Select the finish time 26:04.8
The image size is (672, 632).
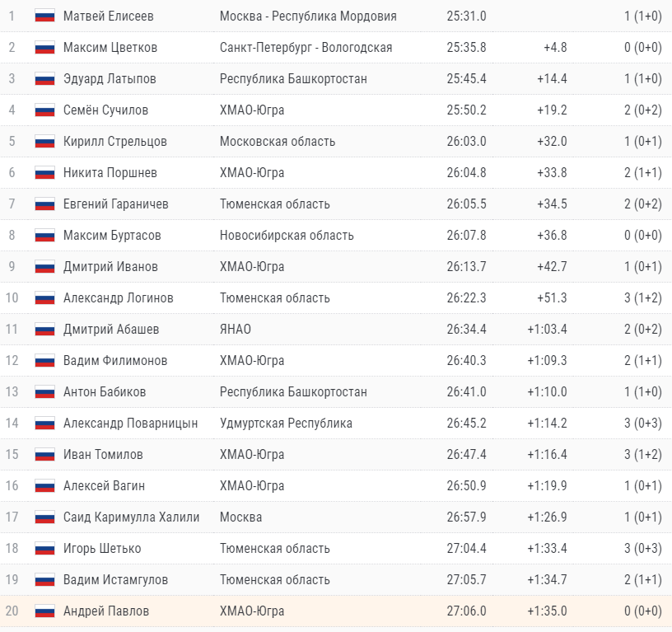click(x=466, y=173)
